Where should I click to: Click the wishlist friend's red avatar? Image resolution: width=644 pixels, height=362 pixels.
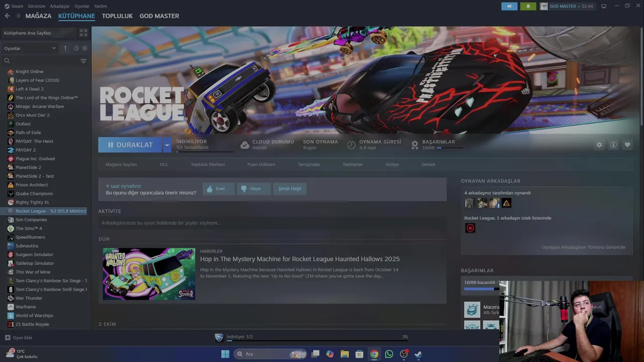(470, 228)
